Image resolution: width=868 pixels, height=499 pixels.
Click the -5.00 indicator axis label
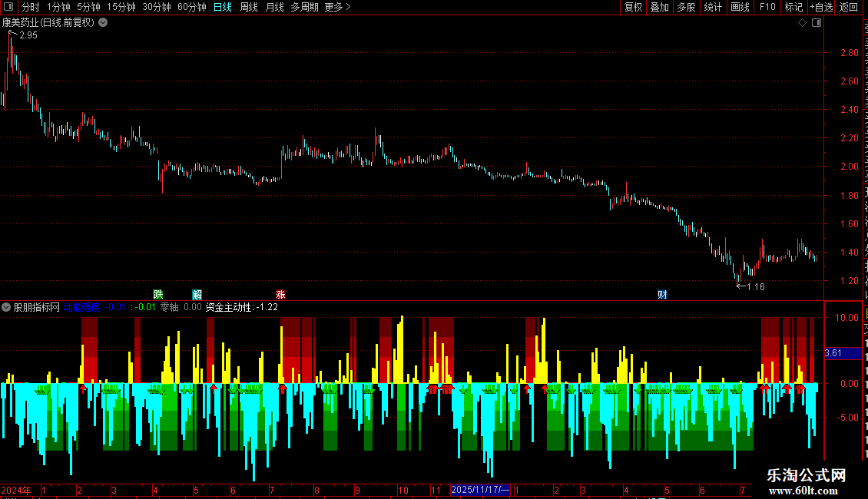click(847, 417)
